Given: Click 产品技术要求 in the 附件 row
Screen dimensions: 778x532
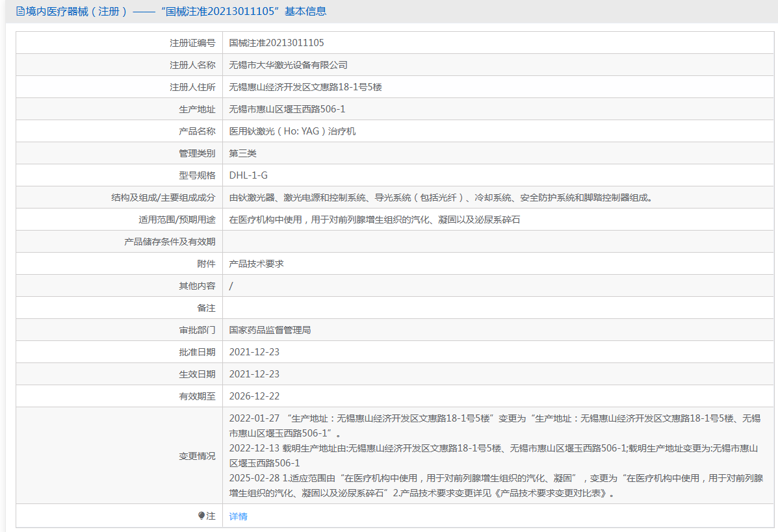Looking at the screenshot, I should (256, 264).
